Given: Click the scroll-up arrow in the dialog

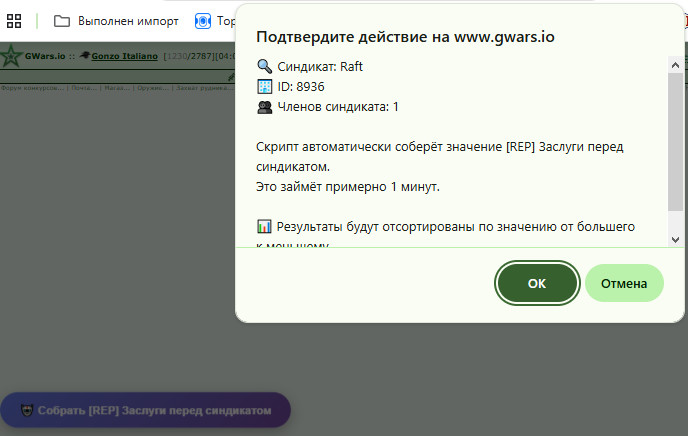Looking at the screenshot, I should pyautogui.click(x=675, y=65).
